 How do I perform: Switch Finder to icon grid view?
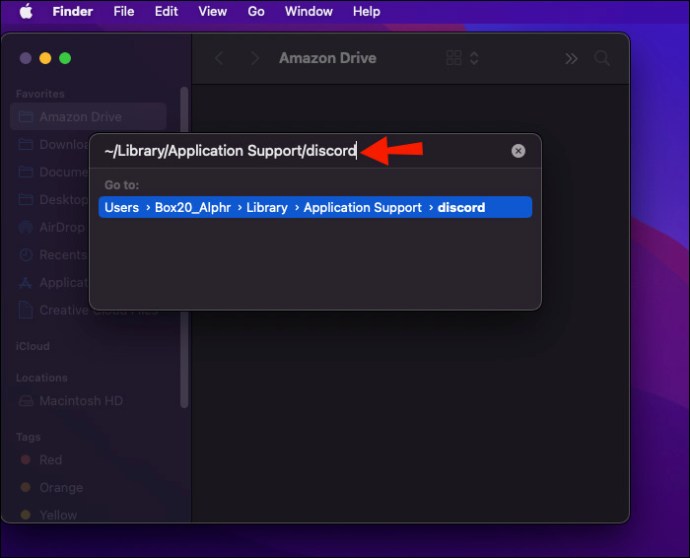454,58
